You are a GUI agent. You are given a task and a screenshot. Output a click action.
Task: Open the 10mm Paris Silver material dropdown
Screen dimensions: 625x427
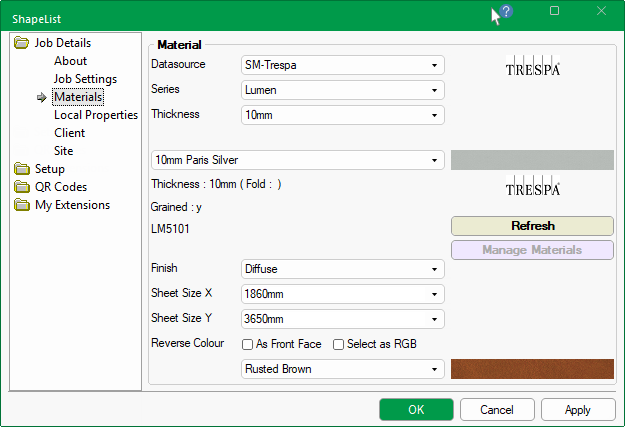pyautogui.click(x=297, y=160)
